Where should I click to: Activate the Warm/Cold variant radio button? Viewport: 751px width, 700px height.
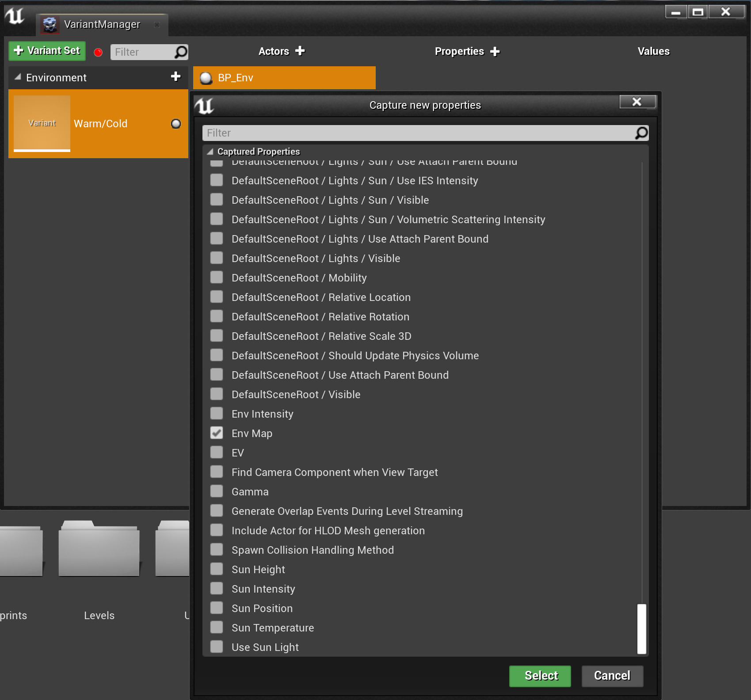coord(176,124)
